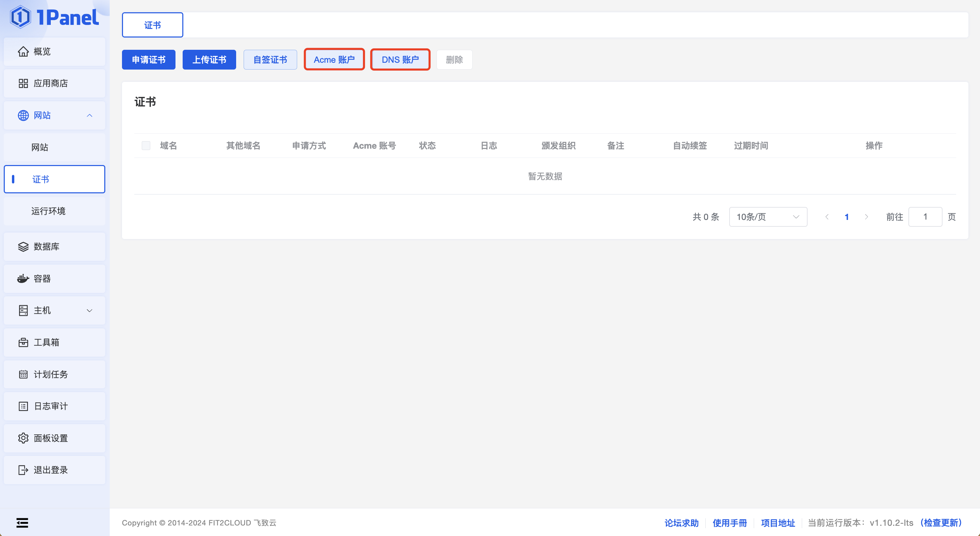Click the 删除 button
The image size is (980, 536).
click(454, 60)
